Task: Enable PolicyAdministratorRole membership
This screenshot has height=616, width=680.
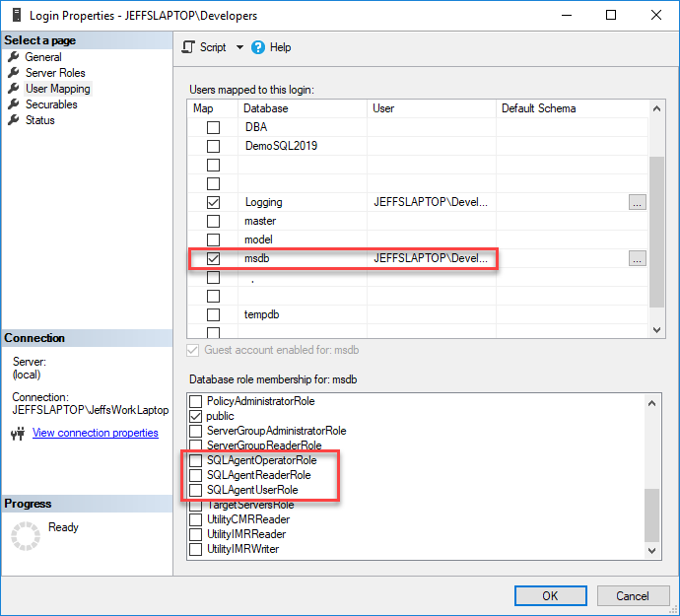Action: (195, 401)
